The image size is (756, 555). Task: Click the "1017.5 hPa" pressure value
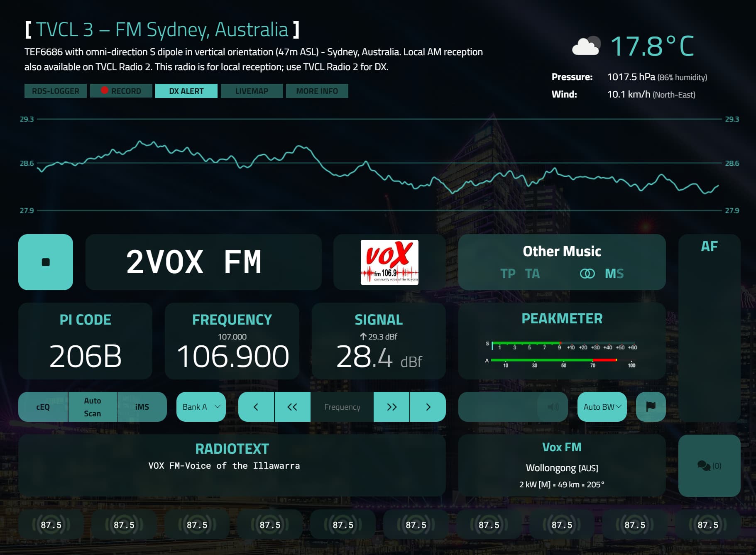click(631, 77)
